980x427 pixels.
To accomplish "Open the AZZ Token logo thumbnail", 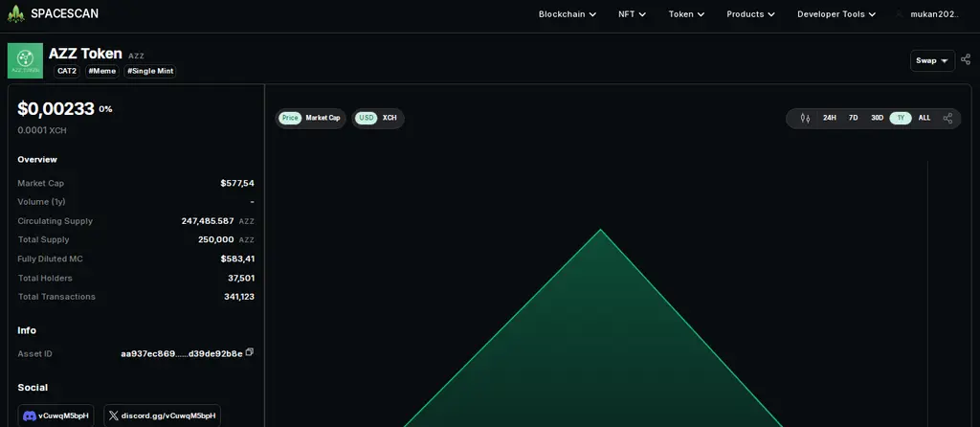I will coord(25,60).
